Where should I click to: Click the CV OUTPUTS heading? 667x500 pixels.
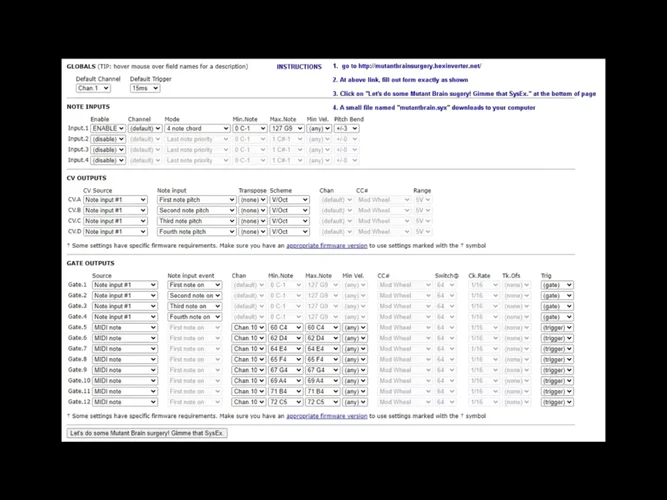point(86,178)
